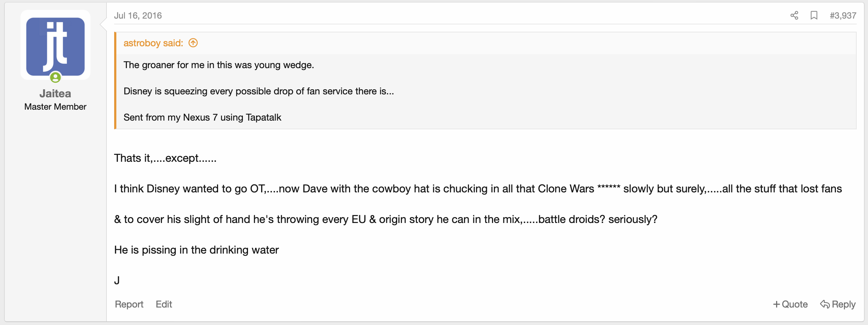Screen dimensions: 868x325
Task: Click the green online status badge
Action: coord(55,77)
